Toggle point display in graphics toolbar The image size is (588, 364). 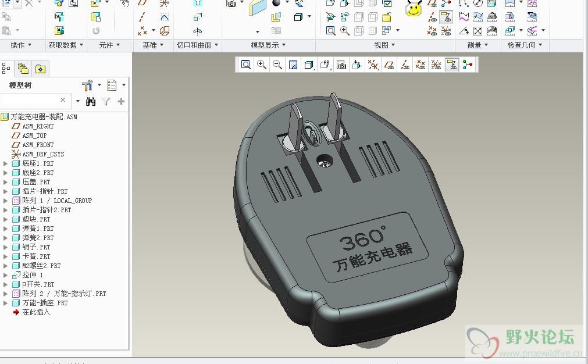tap(420, 65)
